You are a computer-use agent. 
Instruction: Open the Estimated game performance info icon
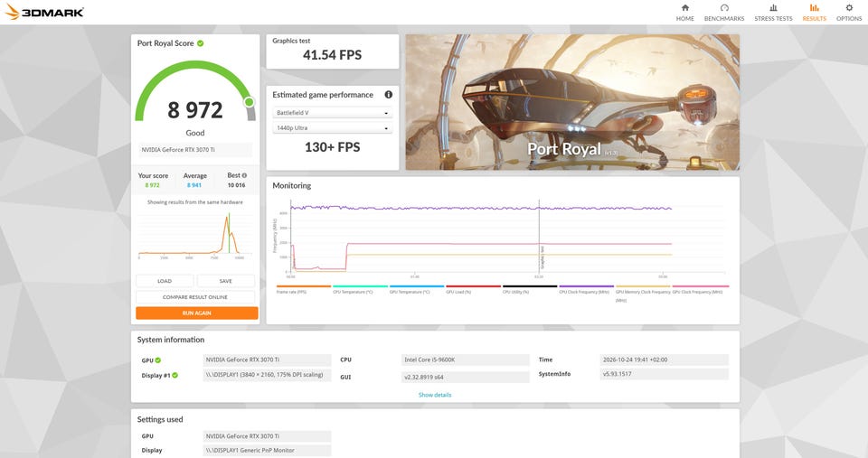click(x=389, y=95)
